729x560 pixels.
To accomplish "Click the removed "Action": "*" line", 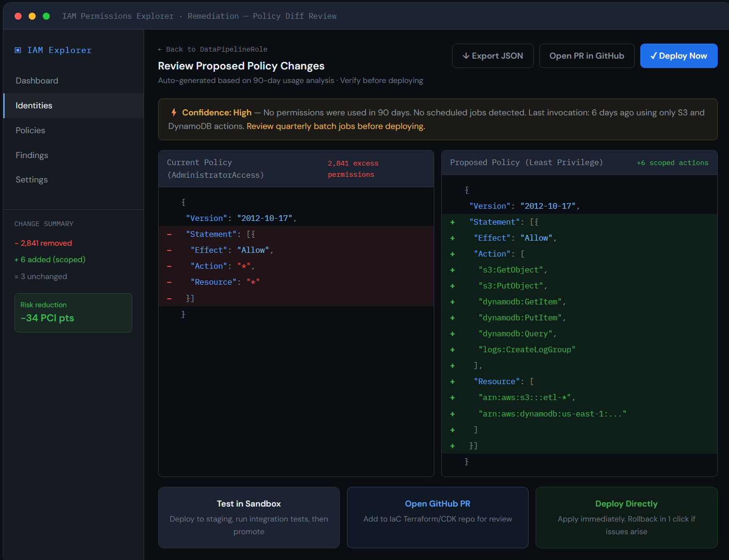I will pos(296,266).
